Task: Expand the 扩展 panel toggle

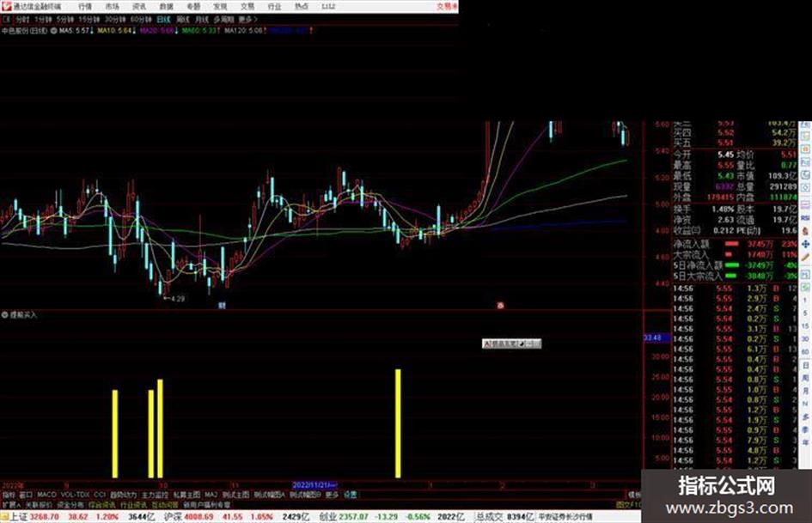Action: click(10, 505)
